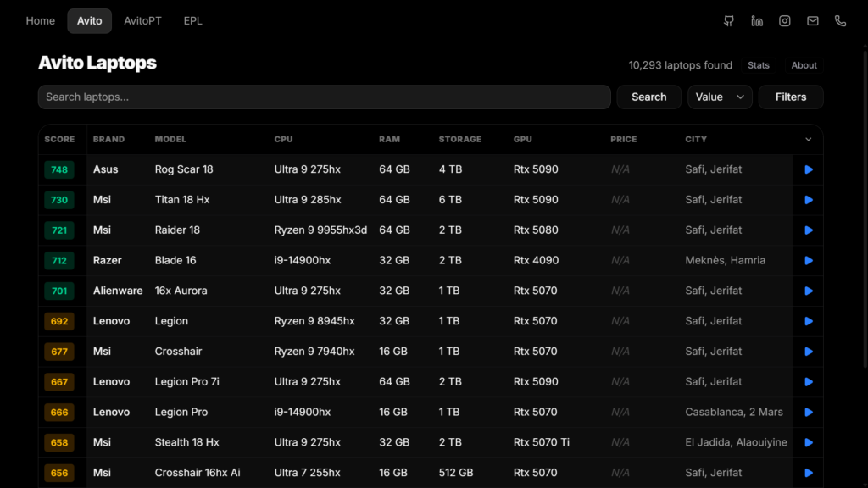This screenshot has width=868, height=488.
Task: Click the GPU column header
Action: [522, 140]
